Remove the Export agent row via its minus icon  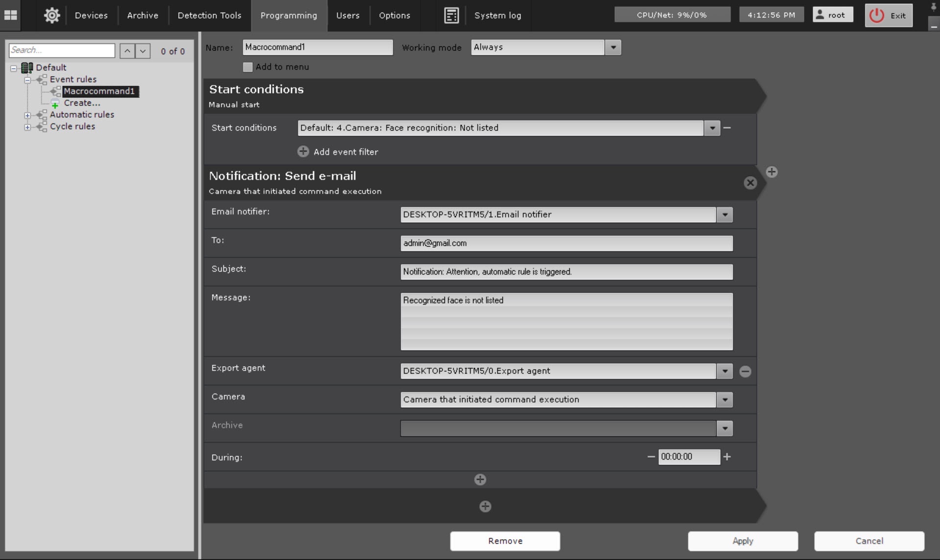pyautogui.click(x=745, y=372)
